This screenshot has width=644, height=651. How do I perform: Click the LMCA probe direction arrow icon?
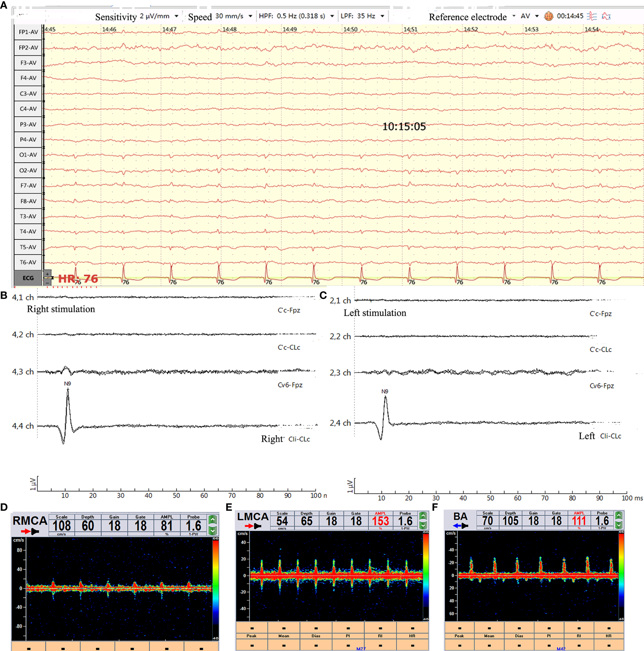pos(253,526)
